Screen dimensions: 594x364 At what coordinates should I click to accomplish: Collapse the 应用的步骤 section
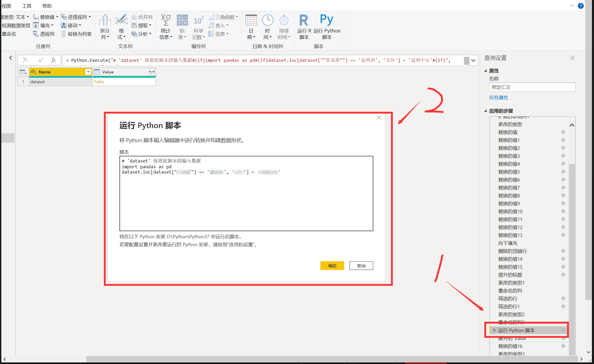(486, 111)
